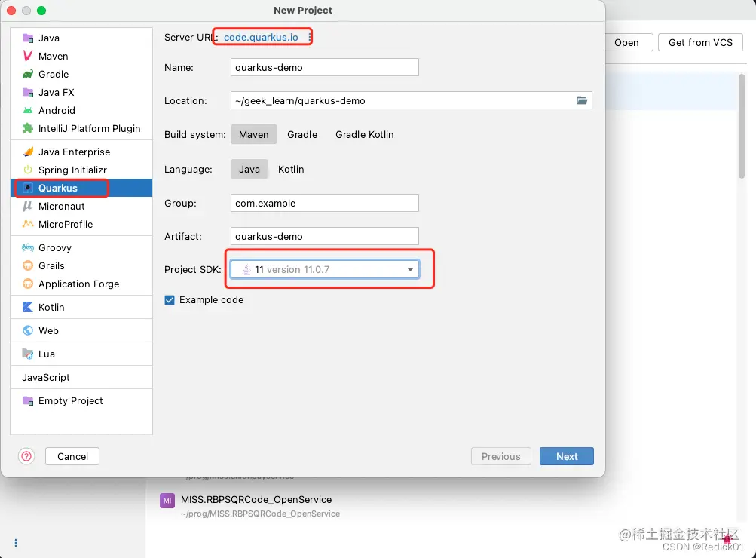Choose Java as the language

(249, 169)
